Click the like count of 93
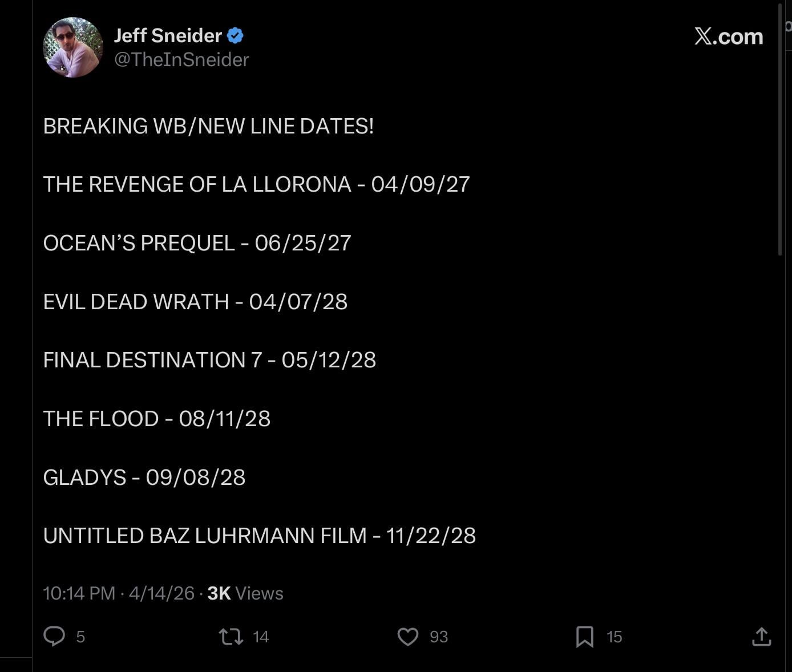This screenshot has height=672, width=792. click(x=439, y=637)
